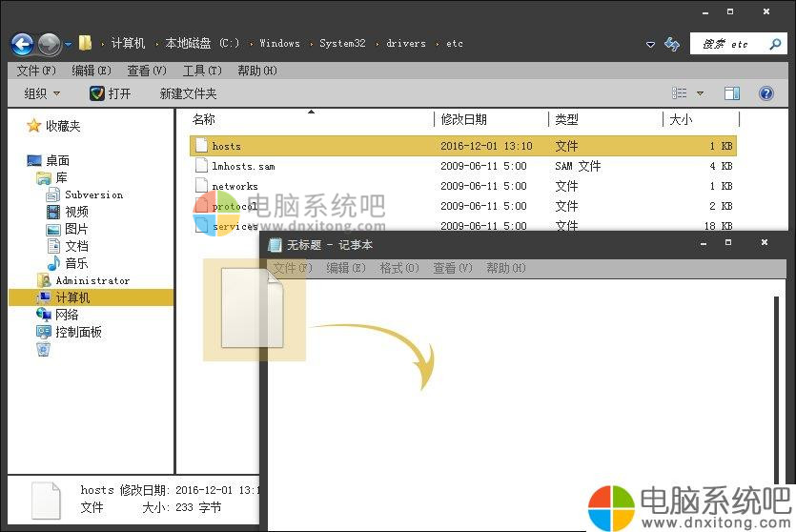The width and height of the screenshot is (796, 532).
Task: Open the help question mark icon
Action: [x=765, y=93]
